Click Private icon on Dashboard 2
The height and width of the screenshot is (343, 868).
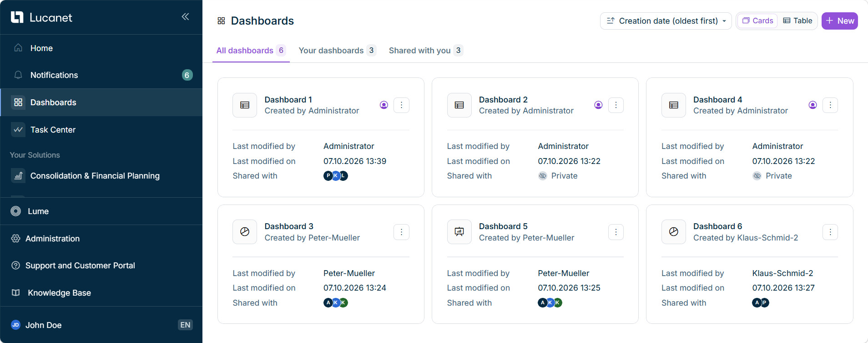[x=543, y=176]
